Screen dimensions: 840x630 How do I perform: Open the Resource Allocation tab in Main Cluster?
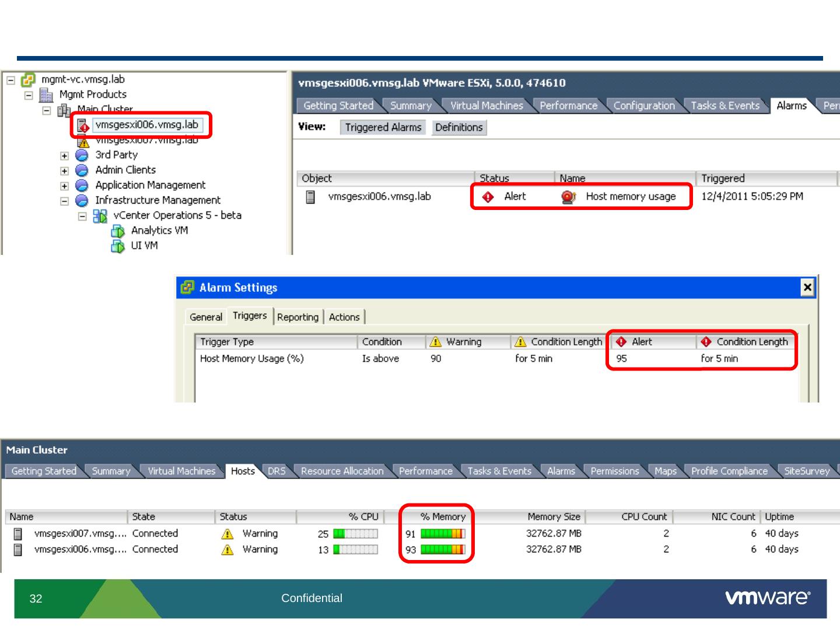(x=342, y=471)
